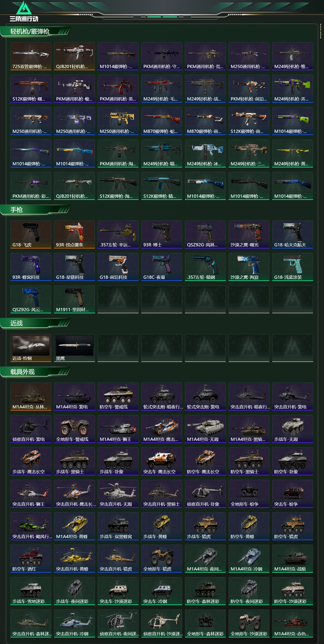Select the G18-飞虎 pistol skin
Image resolution: width=324 pixels, height=644 pixels.
pyautogui.click(x=31, y=234)
